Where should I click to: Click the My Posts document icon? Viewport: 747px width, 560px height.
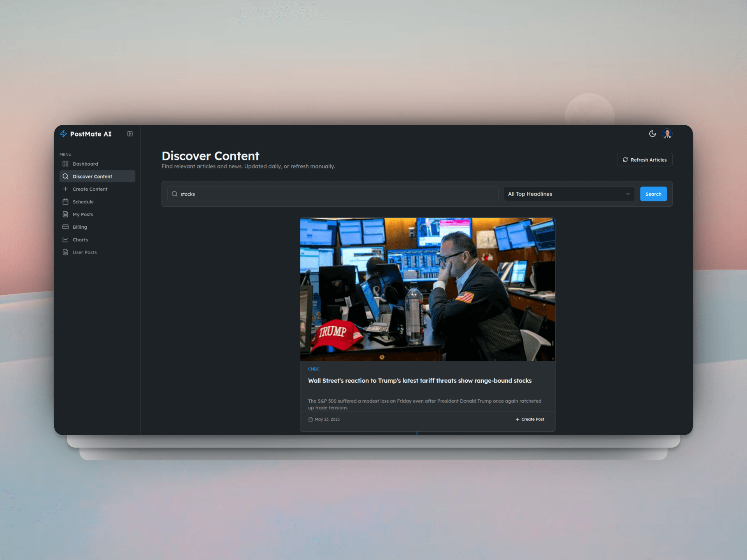(65, 214)
